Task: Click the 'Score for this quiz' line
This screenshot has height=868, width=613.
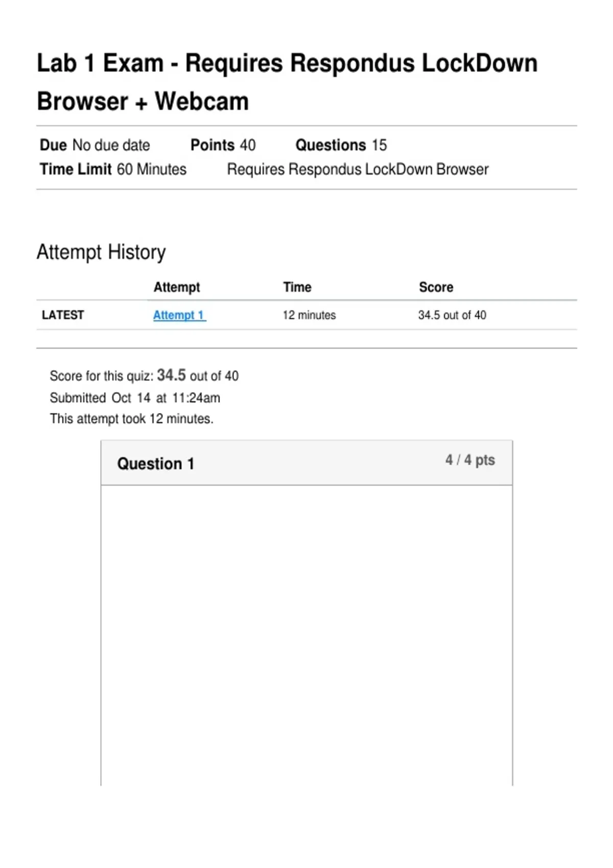Action: point(144,376)
